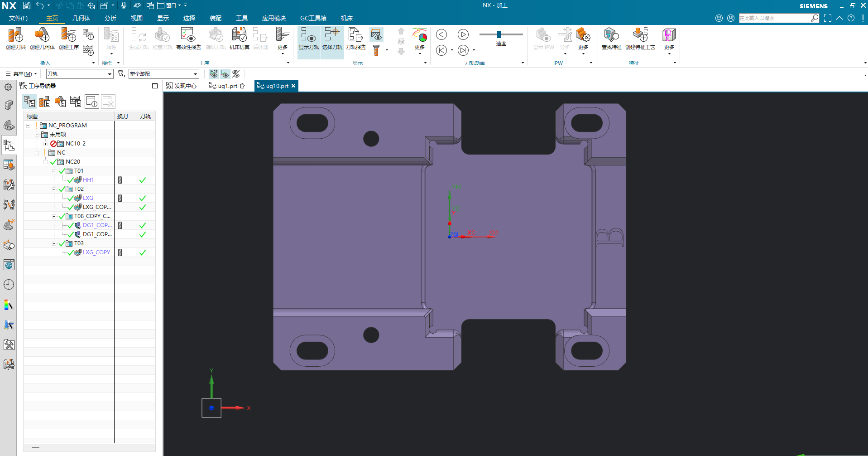This screenshot has width=868, height=456.
Task: Switch to the ug1.prt document tab
Action: click(x=227, y=86)
